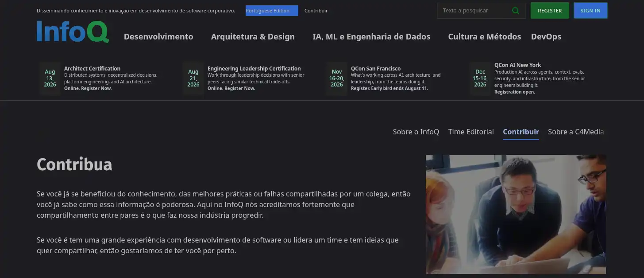Viewport: 644px width, 278px height.
Task: Open the Contribuir link in top bar
Action: coord(316,11)
